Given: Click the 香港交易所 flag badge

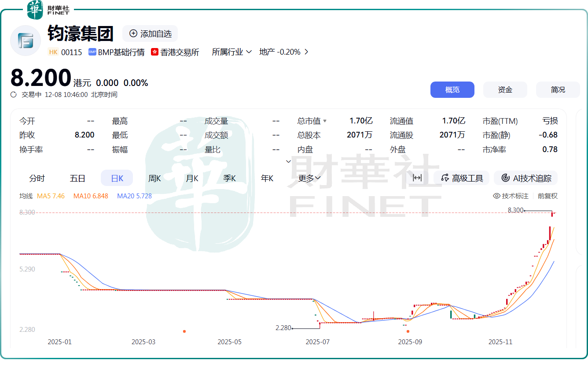Looking at the screenshot, I should [x=154, y=52].
